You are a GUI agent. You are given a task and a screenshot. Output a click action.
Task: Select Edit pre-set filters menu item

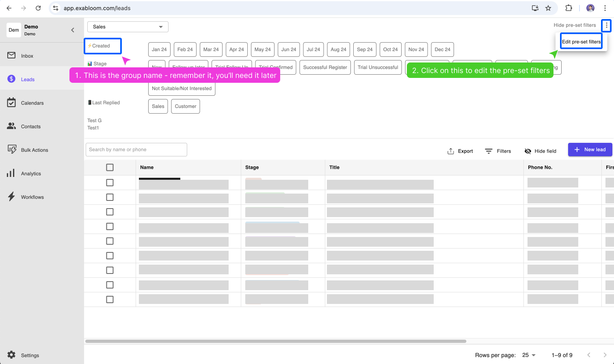581,42
